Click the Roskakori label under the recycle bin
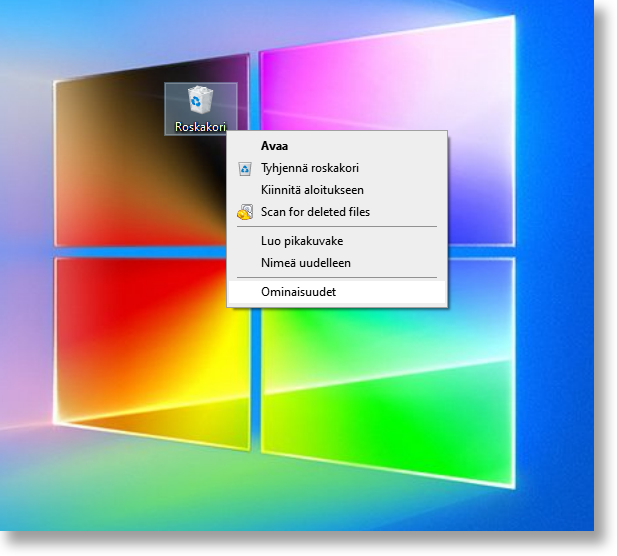 200,127
